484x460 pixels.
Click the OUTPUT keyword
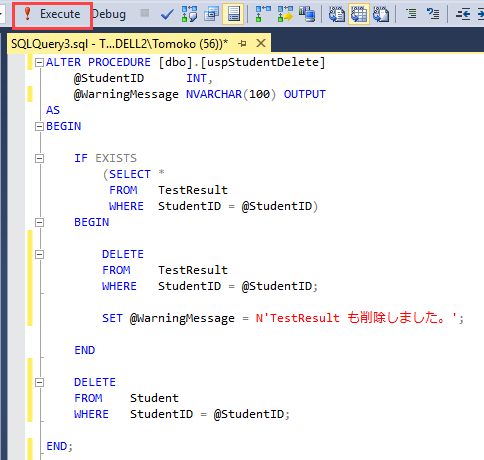click(305, 94)
